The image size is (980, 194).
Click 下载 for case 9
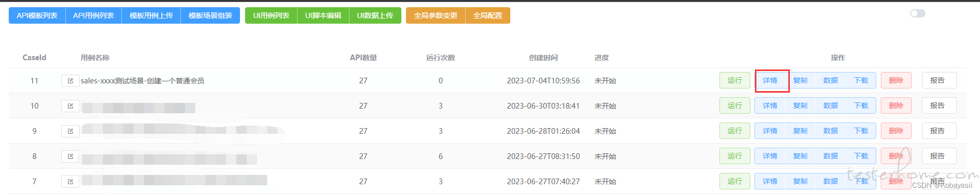pyautogui.click(x=861, y=131)
